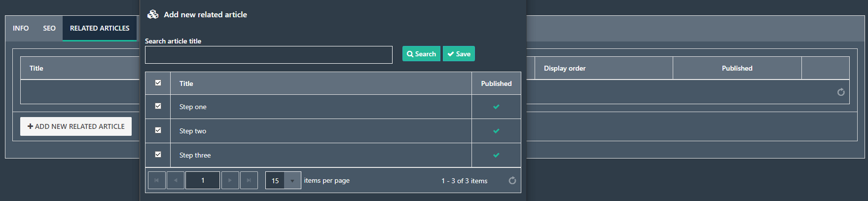
Task: Select the RELATED ARTICLES tab
Action: 100,28
